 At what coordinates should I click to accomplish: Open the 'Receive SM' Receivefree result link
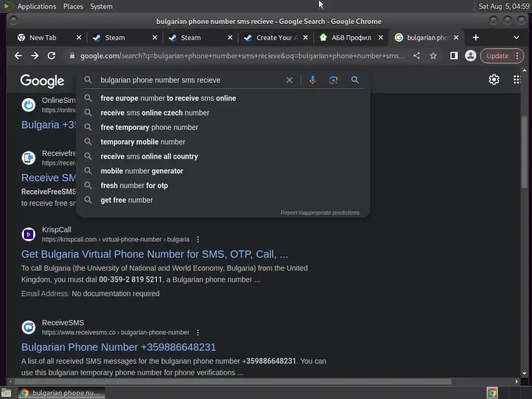click(x=48, y=178)
